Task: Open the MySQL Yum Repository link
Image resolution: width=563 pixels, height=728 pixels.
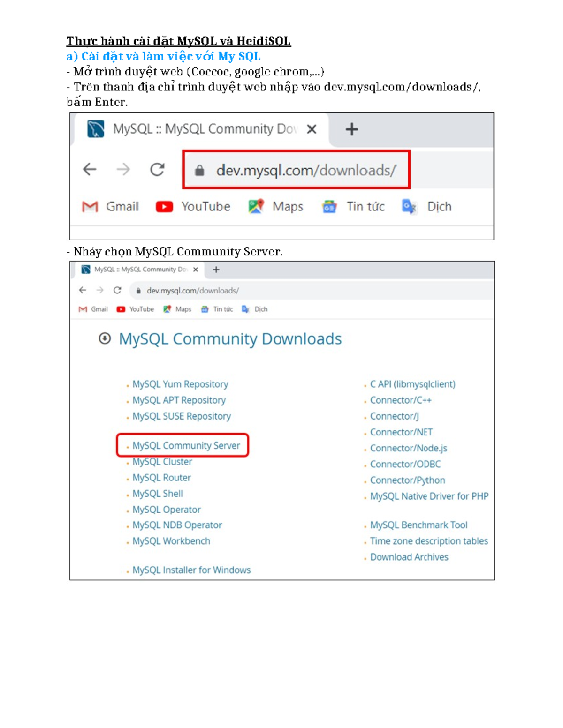Action: [x=180, y=384]
